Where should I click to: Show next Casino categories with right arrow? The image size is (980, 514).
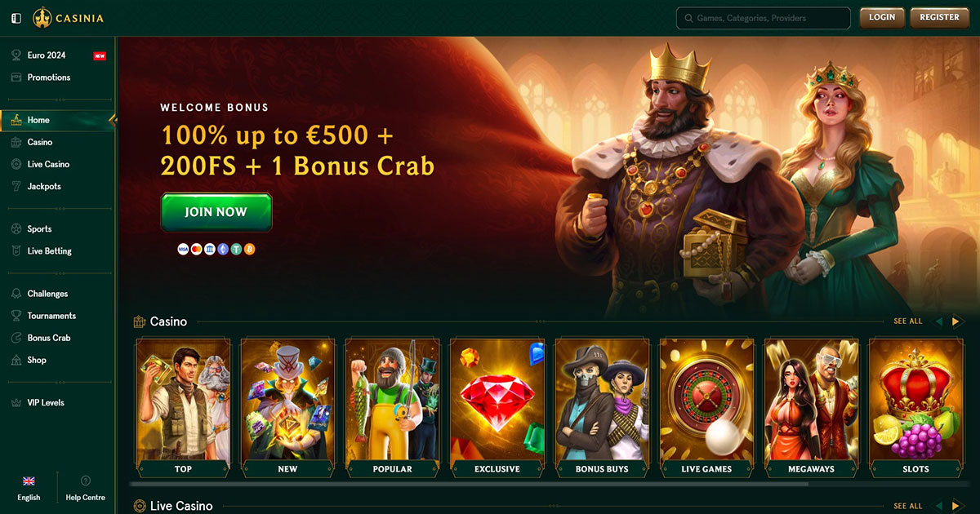pyautogui.click(x=956, y=321)
